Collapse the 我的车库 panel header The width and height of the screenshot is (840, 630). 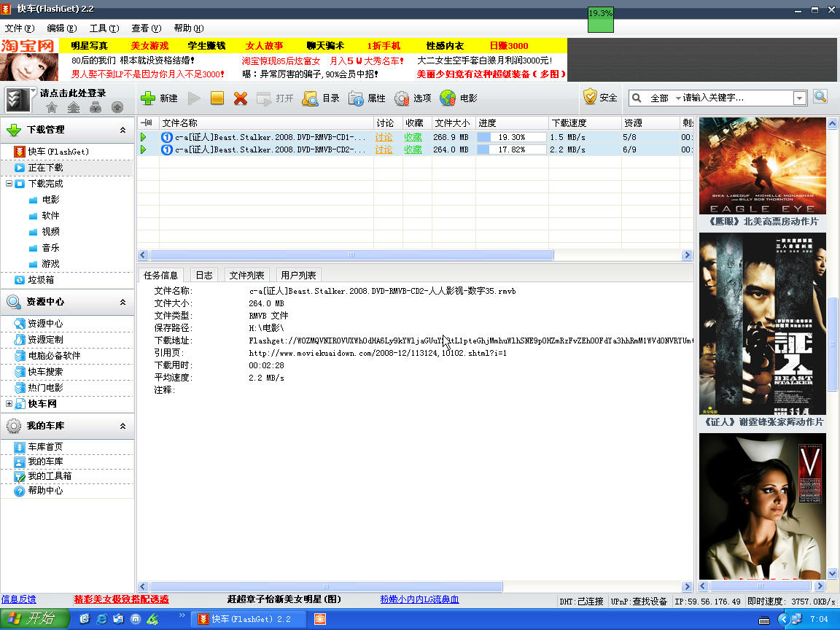[122, 426]
